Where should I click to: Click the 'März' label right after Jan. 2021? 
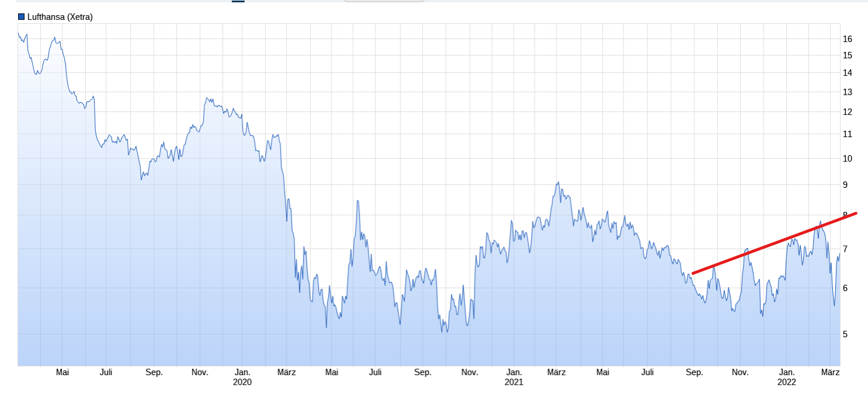(557, 372)
